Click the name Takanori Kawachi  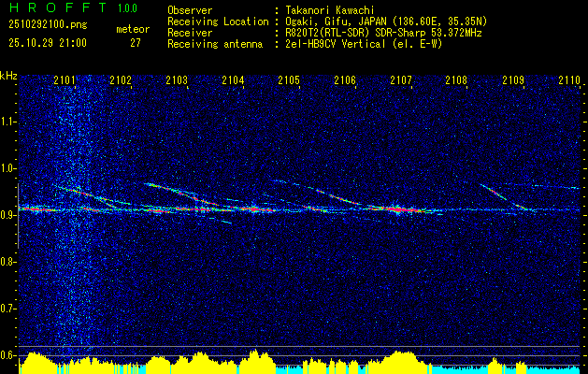pos(330,10)
